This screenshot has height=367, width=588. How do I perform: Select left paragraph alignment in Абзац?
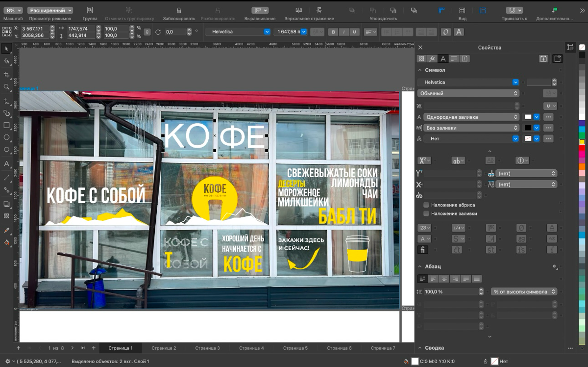(433, 279)
